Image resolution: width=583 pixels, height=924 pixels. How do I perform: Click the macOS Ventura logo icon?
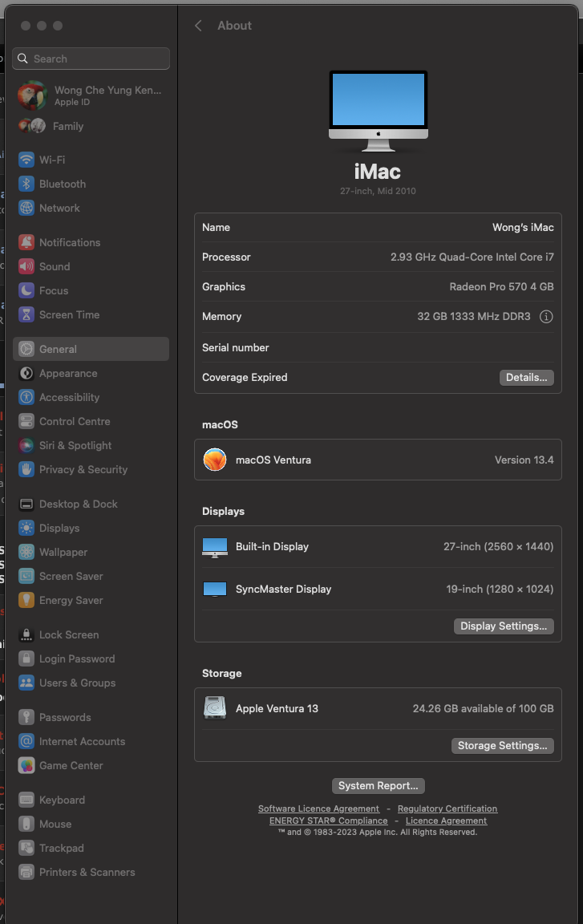pyautogui.click(x=215, y=460)
